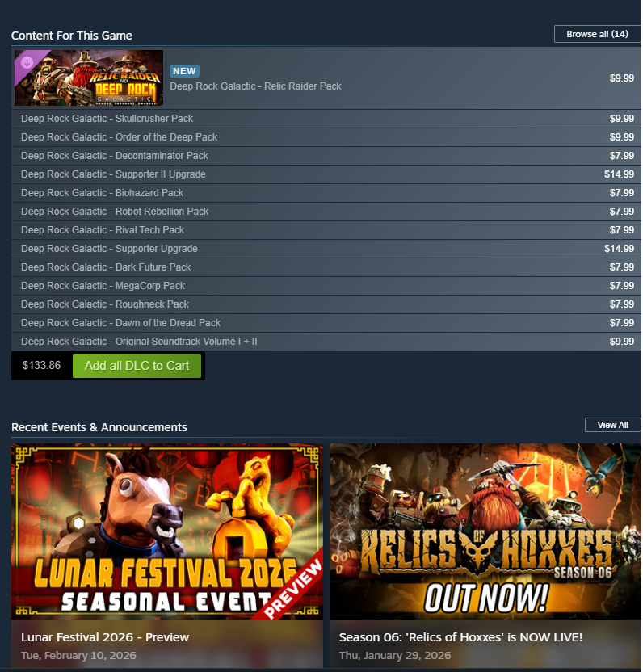The height and width of the screenshot is (672, 643).
Task: Choose the Supporter II Upgrade DLC
Action: coord(326,174)
